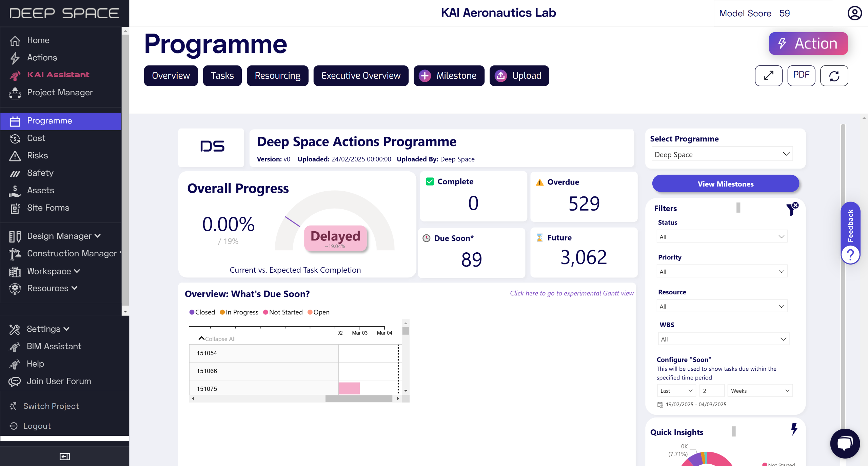Open the Select Programme dropdown
The height and width of the screenshot is (466, 868).
[722, 154]
